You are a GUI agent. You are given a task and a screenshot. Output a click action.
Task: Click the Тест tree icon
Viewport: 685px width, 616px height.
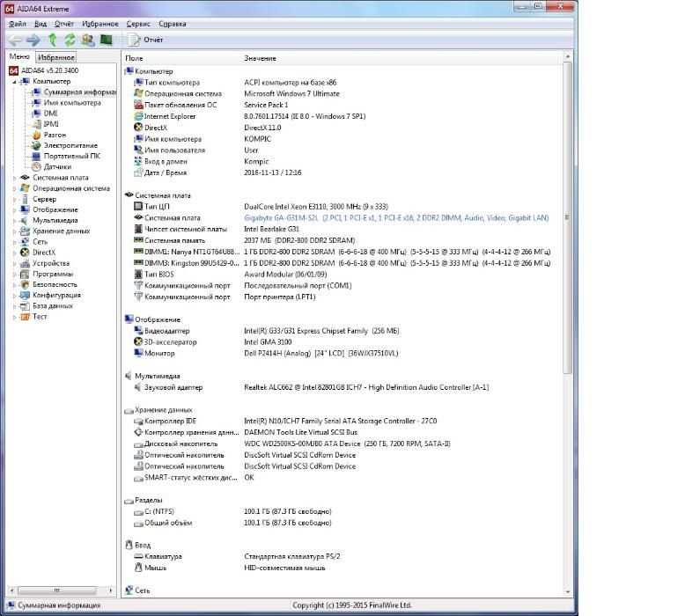click(25, 317)
